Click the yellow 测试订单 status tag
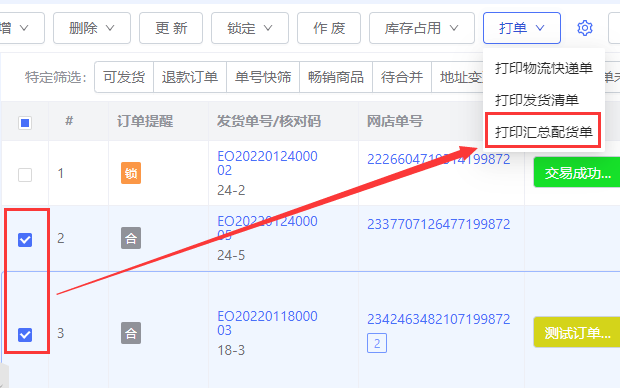 [x=577, y=333]
